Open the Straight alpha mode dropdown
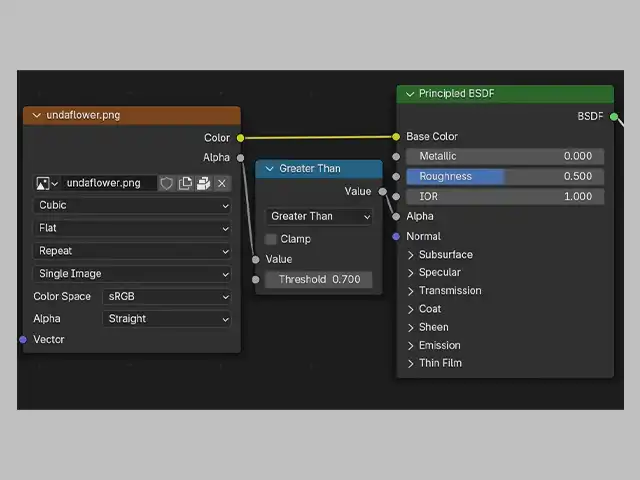640x480 pixels. 167,319
